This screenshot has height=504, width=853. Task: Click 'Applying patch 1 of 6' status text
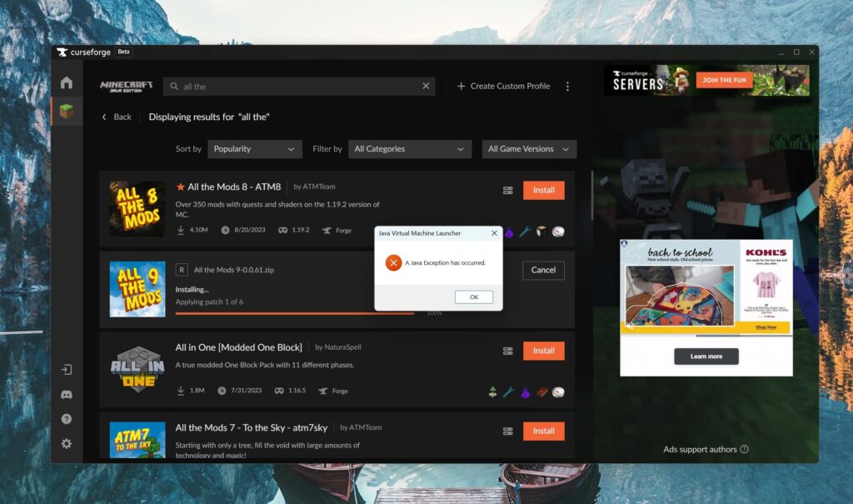[209, 302]
